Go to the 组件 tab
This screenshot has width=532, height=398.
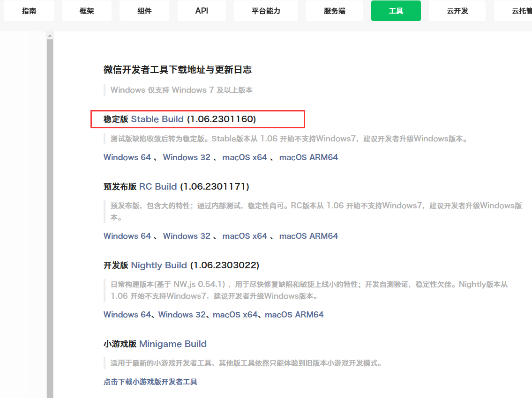coord(144,11)
